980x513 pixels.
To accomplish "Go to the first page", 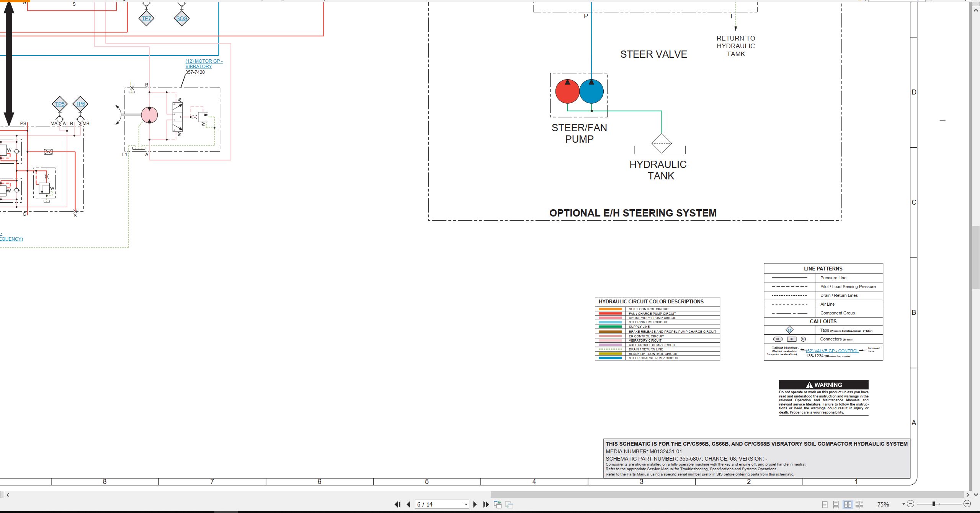I will coord(397,504).
